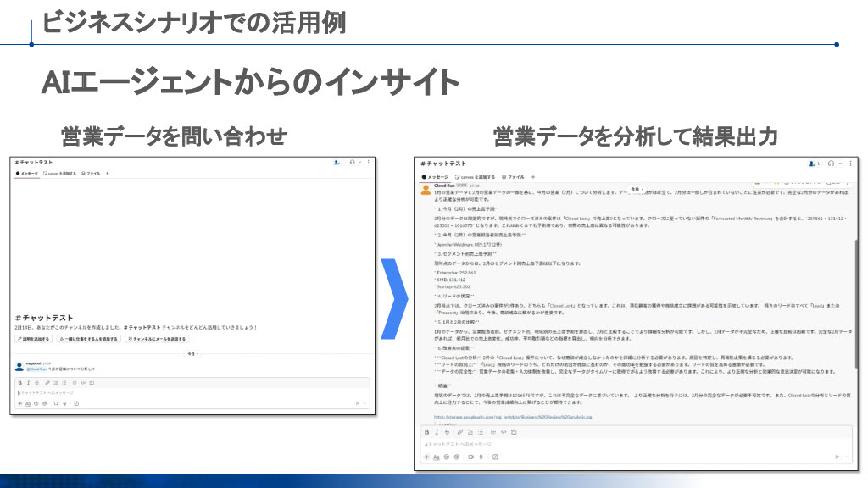Click send arrow in right composer

pos(837,457)
